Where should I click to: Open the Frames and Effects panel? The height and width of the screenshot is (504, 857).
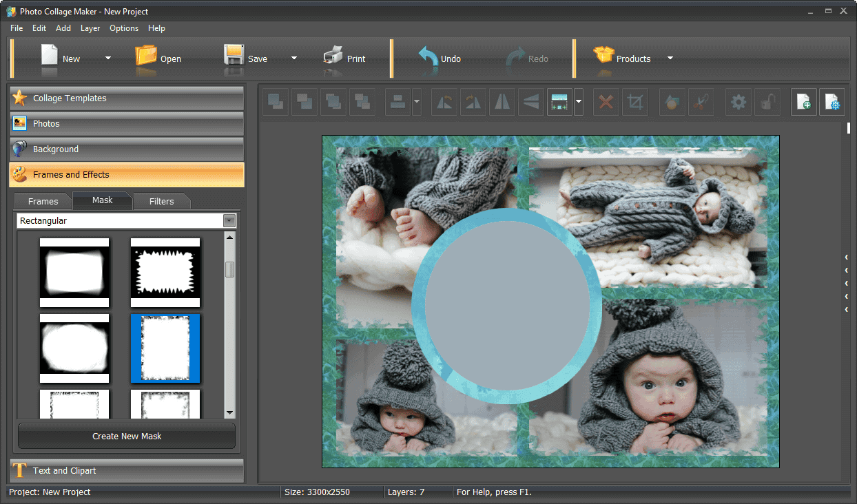point(126,174)
